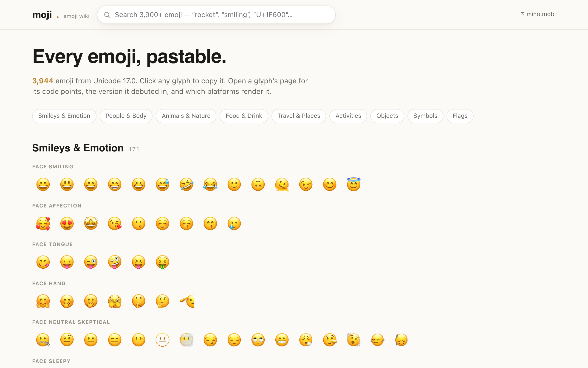This screenshot has height=368, width=588.
Task: Jump to the Symbols category
Action: (x=425, y=116)
